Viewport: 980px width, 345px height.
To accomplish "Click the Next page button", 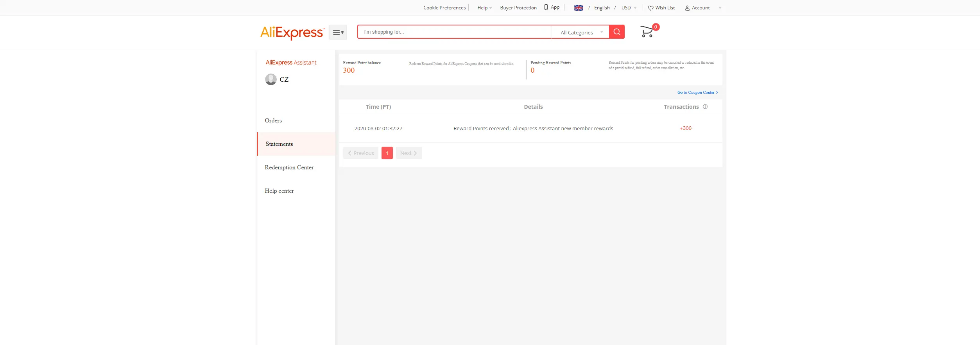I will pyautogui.click(x=409, y=153).
